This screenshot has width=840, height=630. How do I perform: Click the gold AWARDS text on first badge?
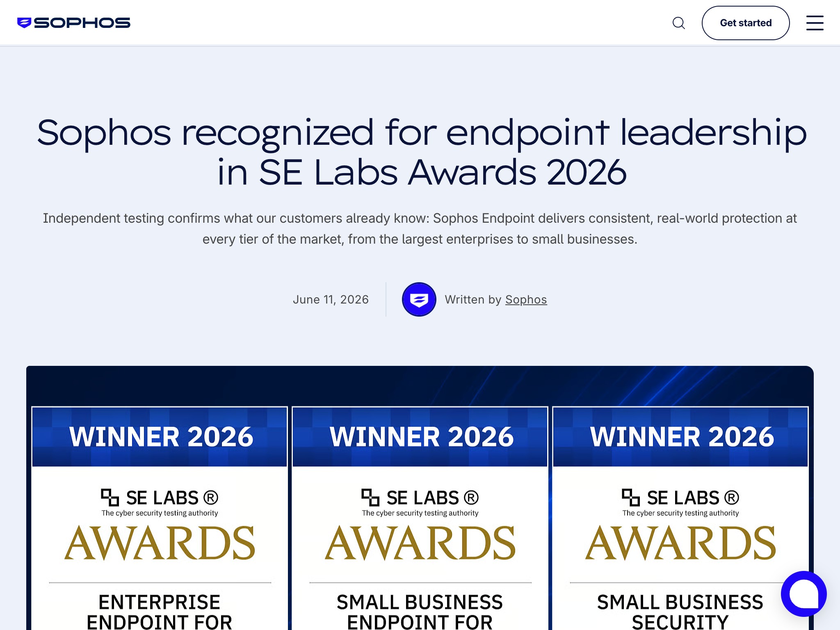point(160,543)
